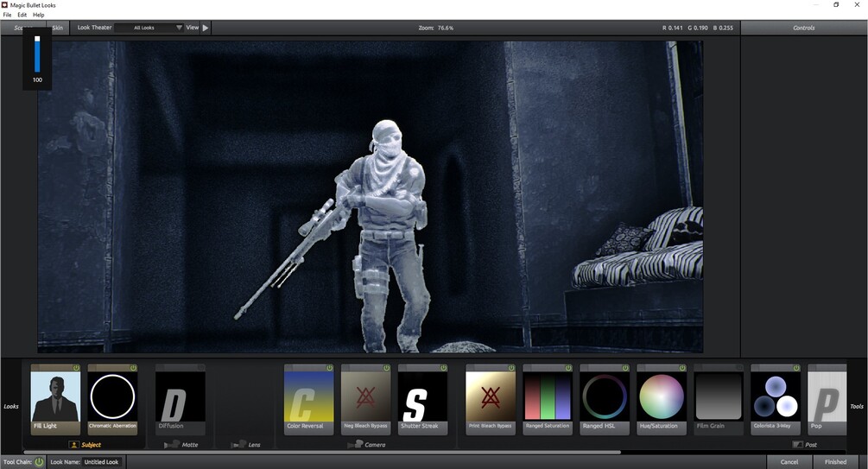The image size is (868, 469).
Task: Click the Matte section camera icon
Action: [172, 445]
